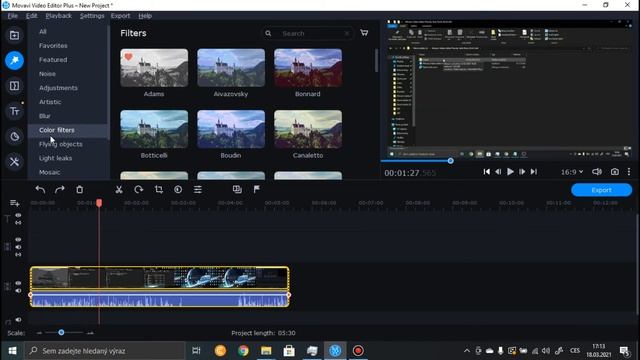Toggle visibility eye on title track
The image size is (640, 360).
click(x=18, y=215)
